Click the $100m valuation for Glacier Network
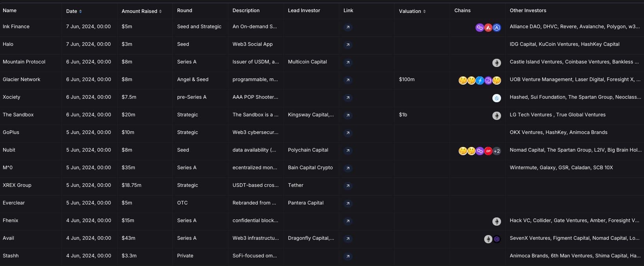The image size is (644, 266). click(x=407, y=80)
